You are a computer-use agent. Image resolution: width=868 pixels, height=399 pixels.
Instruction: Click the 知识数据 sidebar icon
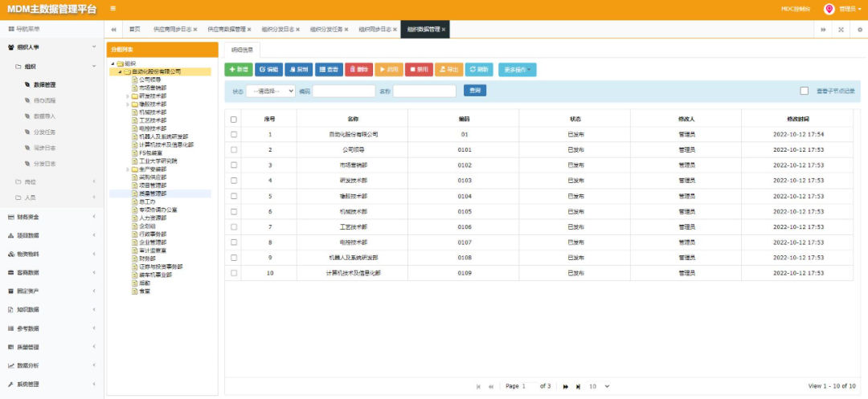(x=11, y=309)
